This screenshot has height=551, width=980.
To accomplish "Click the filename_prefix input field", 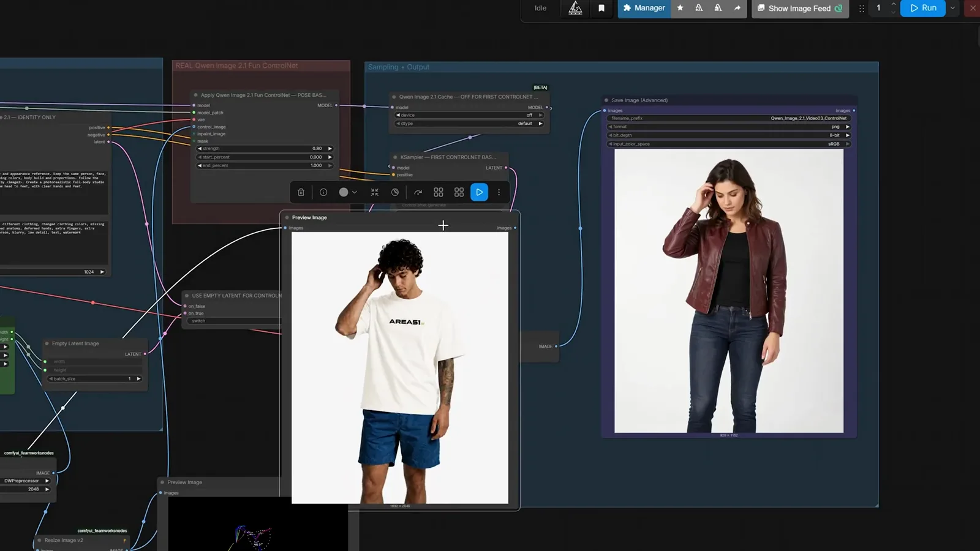I will pyautogui.click(x=729, y=118).
